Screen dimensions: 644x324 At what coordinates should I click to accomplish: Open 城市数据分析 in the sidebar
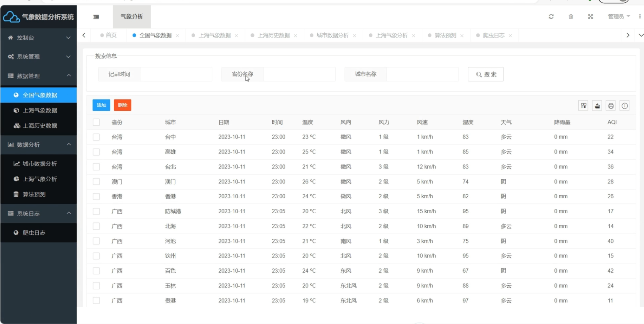click(x=38, y=164)
